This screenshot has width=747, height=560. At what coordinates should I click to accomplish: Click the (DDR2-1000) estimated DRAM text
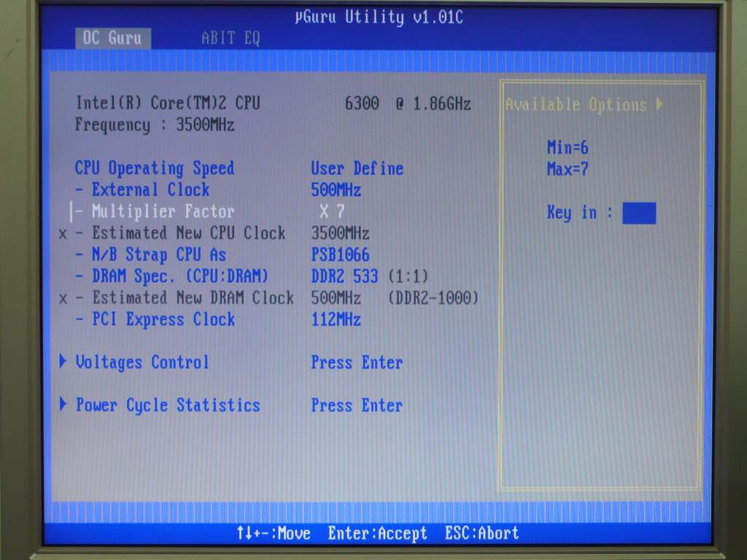(x=433, y=298)
